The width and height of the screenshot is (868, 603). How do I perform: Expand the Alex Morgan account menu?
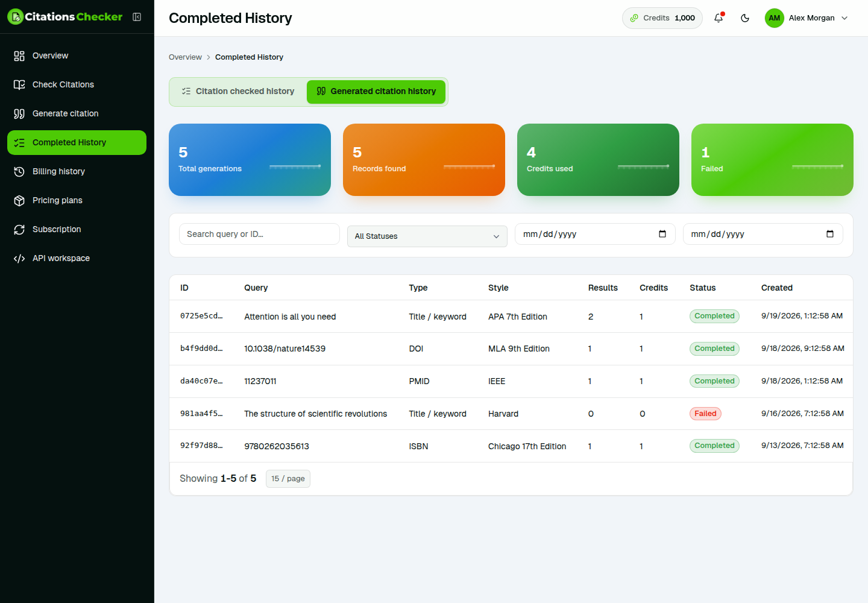(x=807, y=18)
